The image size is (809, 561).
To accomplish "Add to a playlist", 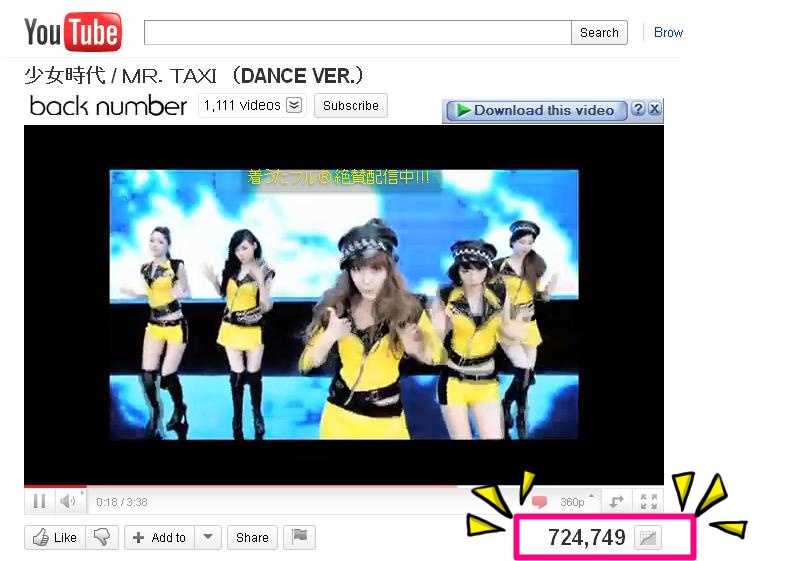I will pos(159,538).
